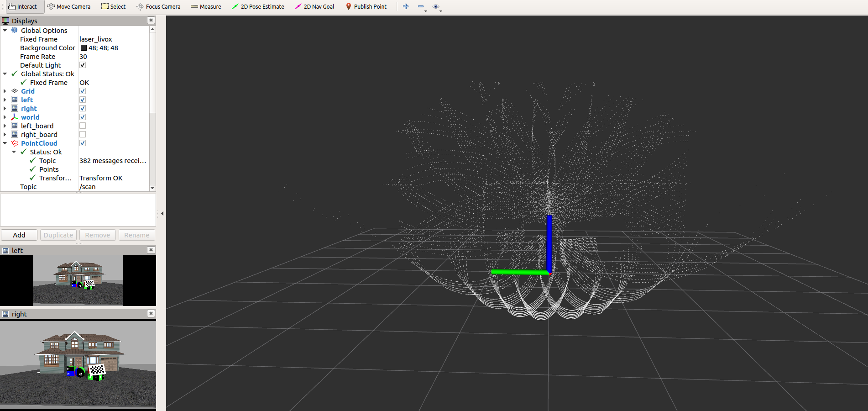Click the Fixed Frame value laser_livox

tap(96, 39)
